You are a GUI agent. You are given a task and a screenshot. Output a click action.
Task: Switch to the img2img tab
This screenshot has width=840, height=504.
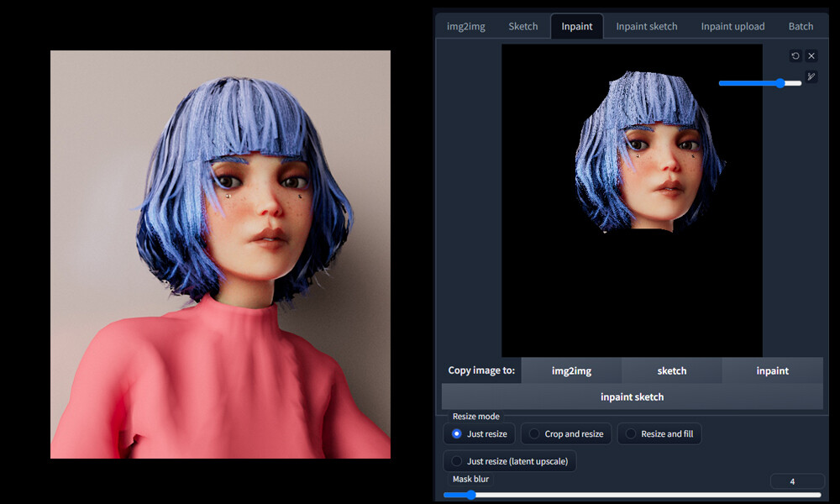click(x=466, y=26)
